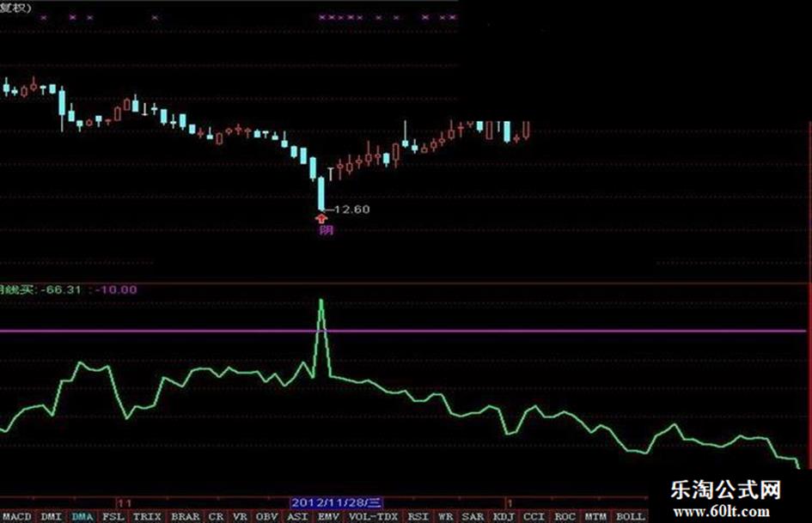Open the RSI indicator tab
Viewport: 812px width, 523px height.
point(418,516)
